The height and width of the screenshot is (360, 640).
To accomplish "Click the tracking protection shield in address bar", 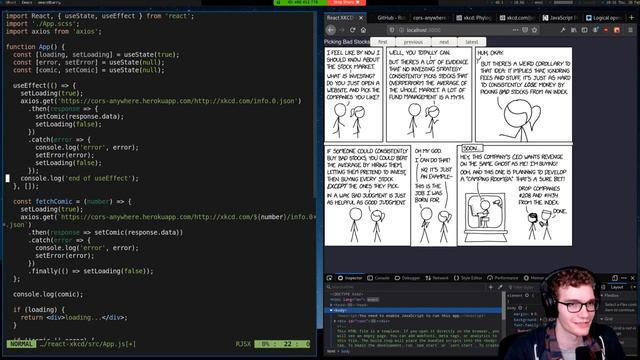I will 392,30.
